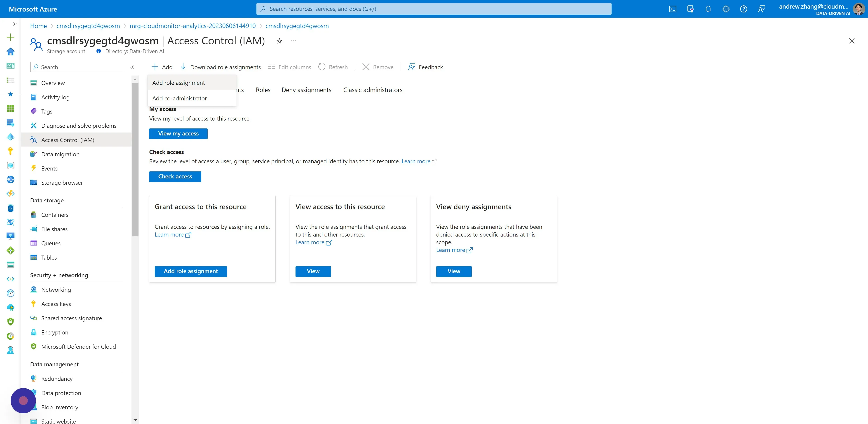The width and height of the screenshot is (868, 424).
Task: Click Create a resource plus icon
Action: click(10, 37)
